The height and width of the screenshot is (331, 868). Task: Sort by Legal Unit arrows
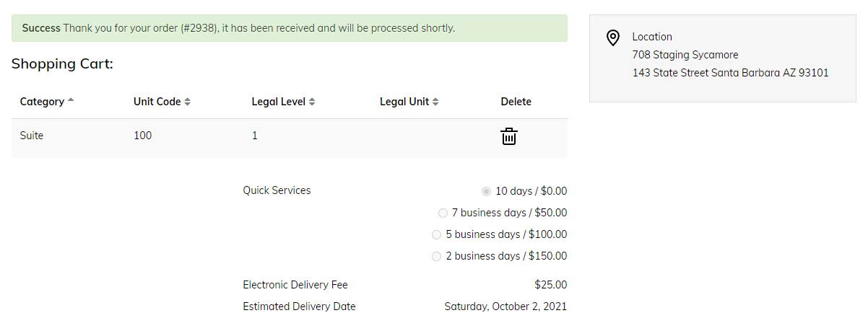[x=435, y=102]
